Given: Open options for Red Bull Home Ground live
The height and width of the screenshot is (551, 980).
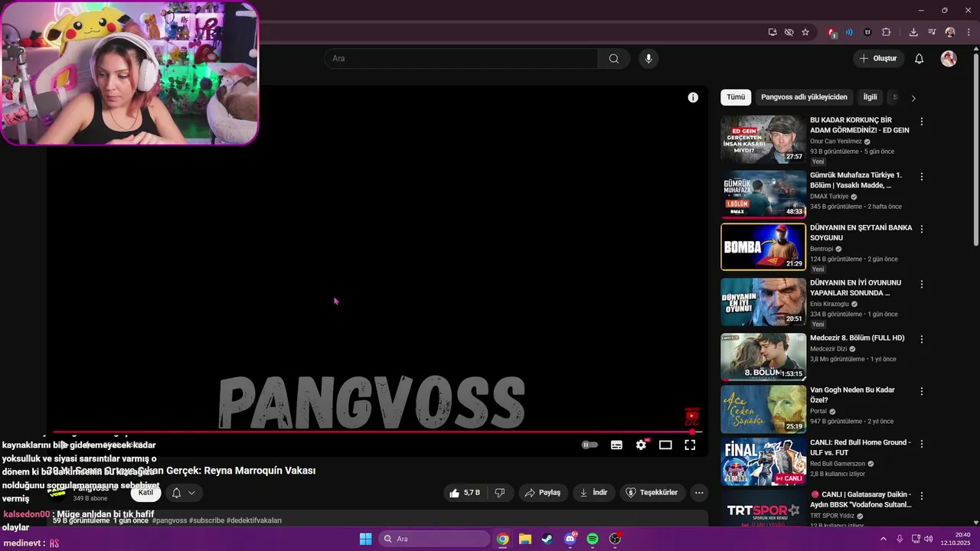Looking at the screenshot, I should 922,444.
